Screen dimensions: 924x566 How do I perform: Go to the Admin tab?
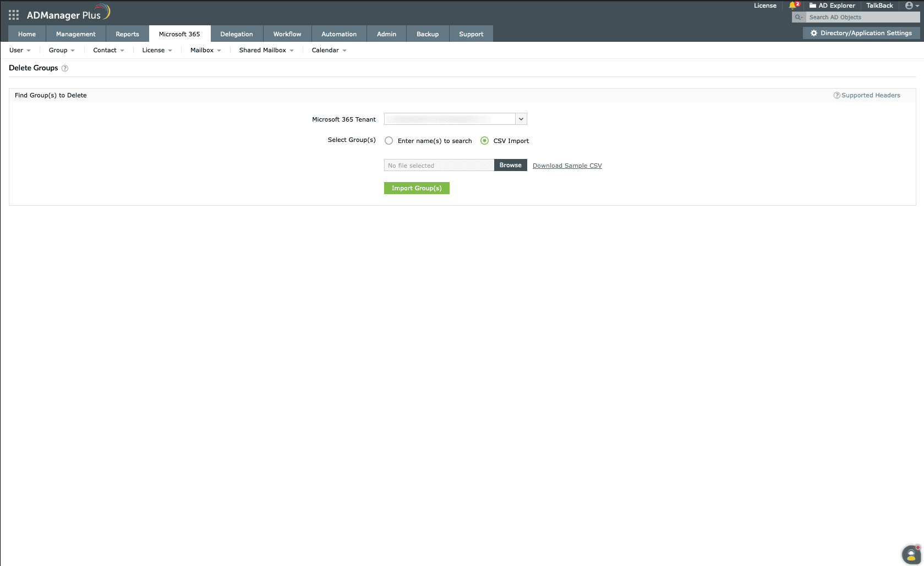coord(386,34)
